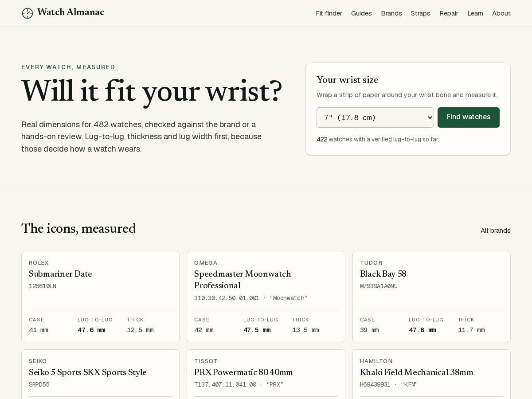532x399 pixels.
Task: Click the Find watches button
Action: point(468,117)
